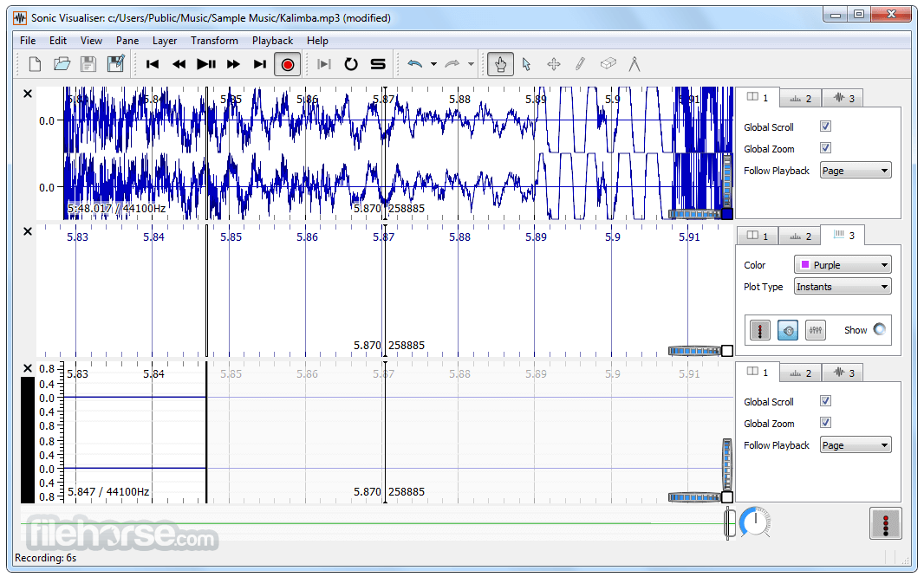Screen dimensions: 924x577
Task: Open the Transform menu
Action: pos(214,41)
